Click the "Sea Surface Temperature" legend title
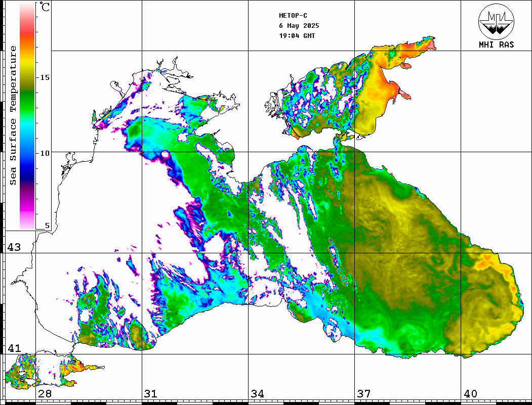532x405 pixels. 13,115
